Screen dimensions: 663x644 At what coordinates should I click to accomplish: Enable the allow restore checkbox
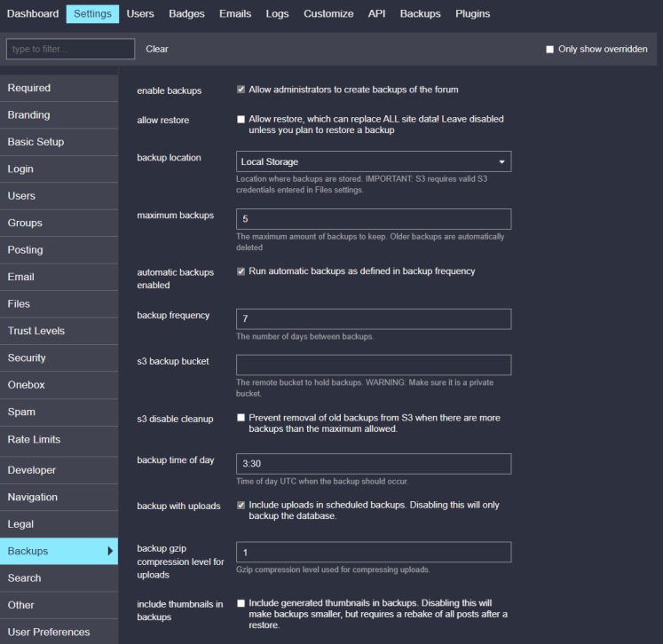[241, 119]
